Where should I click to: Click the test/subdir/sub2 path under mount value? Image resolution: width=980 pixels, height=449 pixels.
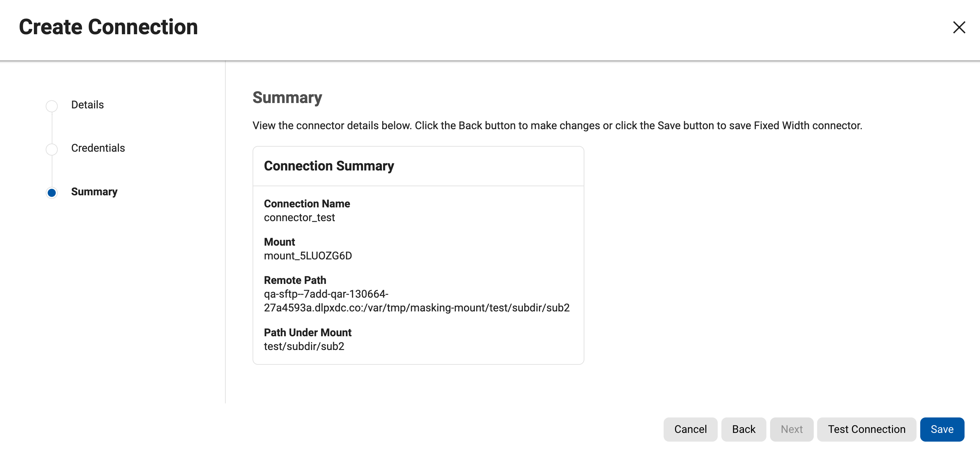coord(304,346)
